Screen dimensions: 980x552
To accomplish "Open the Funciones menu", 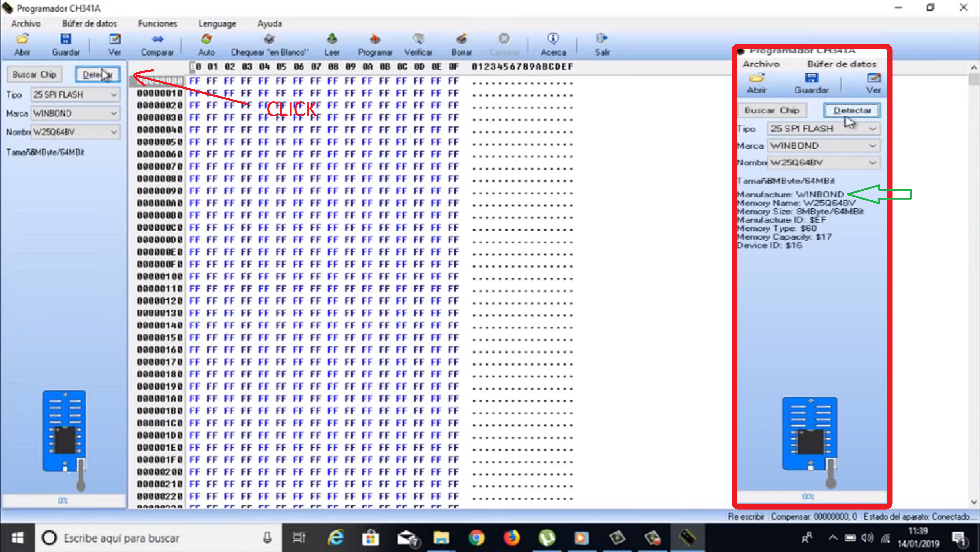I will (x=158, y=24).
